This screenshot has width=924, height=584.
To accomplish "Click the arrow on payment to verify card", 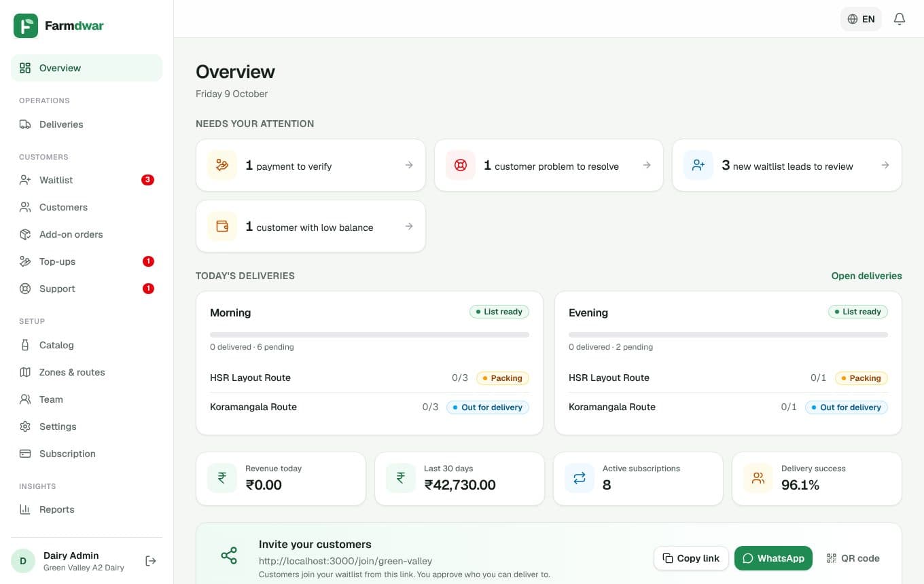I will (409, 165).
